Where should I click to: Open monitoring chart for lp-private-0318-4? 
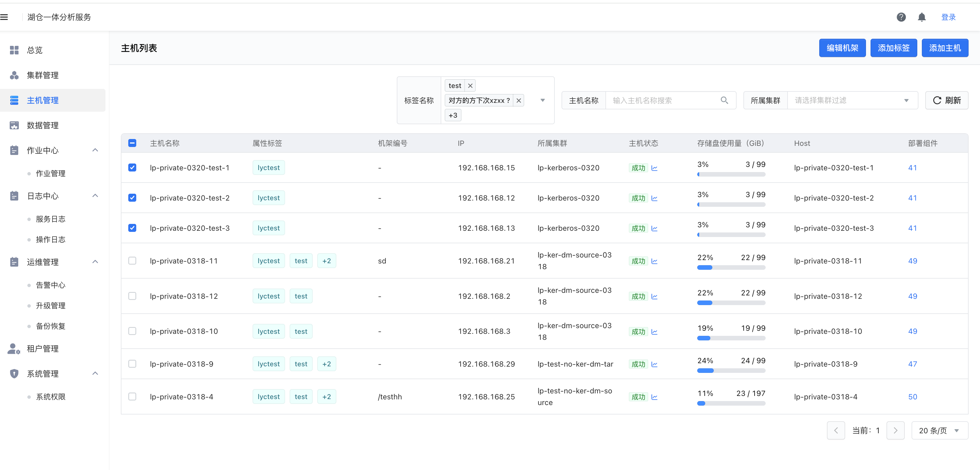pos(654,397)
